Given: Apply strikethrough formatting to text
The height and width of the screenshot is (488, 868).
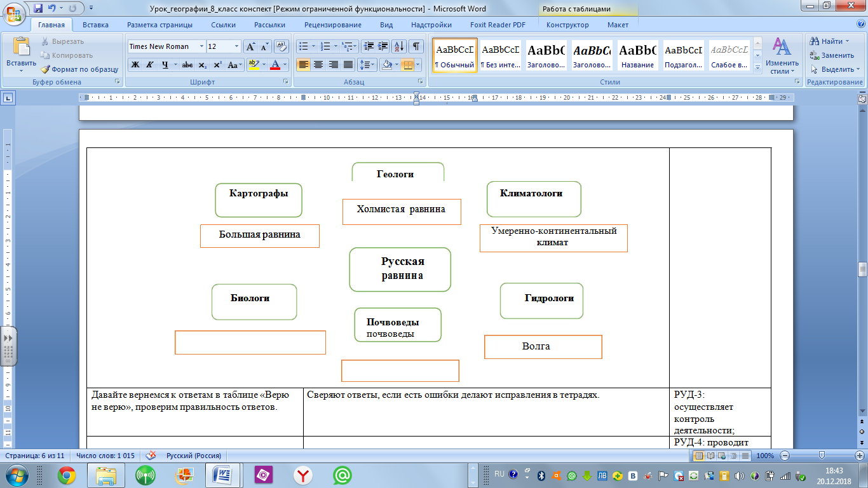Looking at the screenshot, I should (x=187, y=65).
